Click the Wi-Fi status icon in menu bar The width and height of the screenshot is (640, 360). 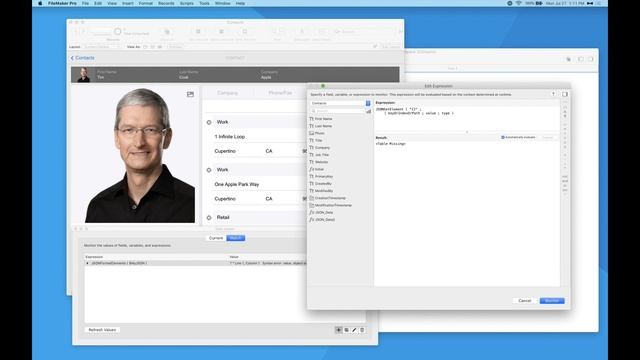tap(518, 3)
